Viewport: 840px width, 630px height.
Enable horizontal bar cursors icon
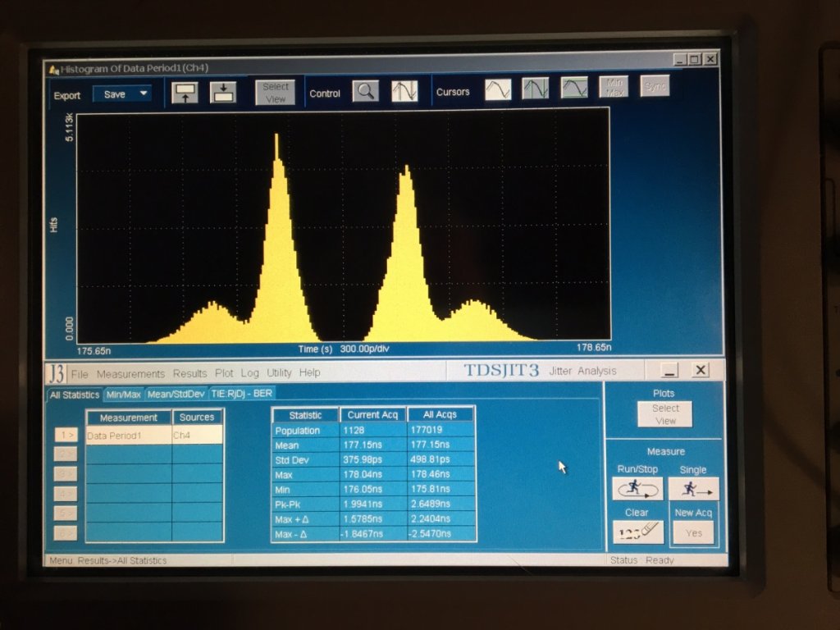573,88
